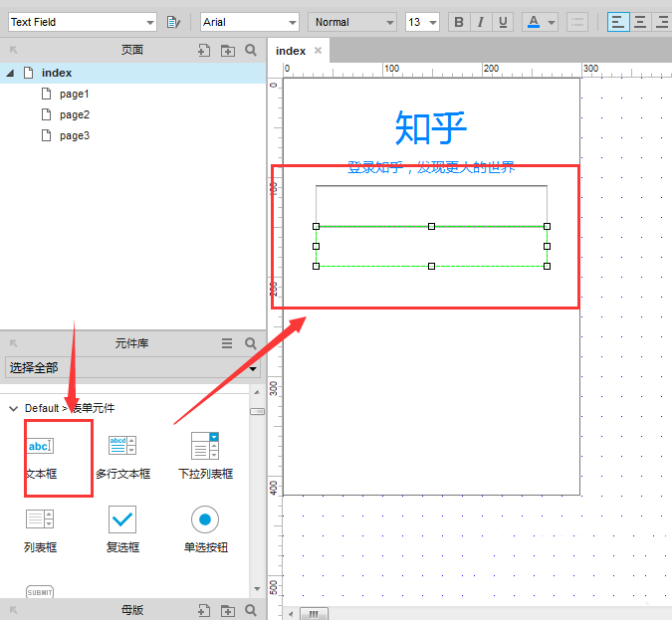Click the widget library scrollbar thumb
The height and width of the screenshot is (620, 672).
pyautogui.click(x=257, y=411)
